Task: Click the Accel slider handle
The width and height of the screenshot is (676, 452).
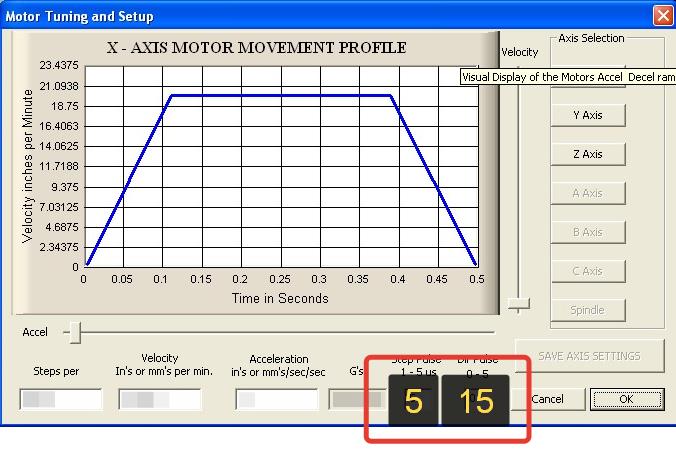Action: pos(75,333)
